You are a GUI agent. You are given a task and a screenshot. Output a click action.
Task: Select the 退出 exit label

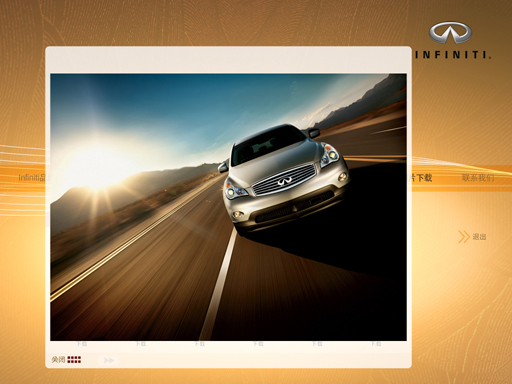coord(479,237)
